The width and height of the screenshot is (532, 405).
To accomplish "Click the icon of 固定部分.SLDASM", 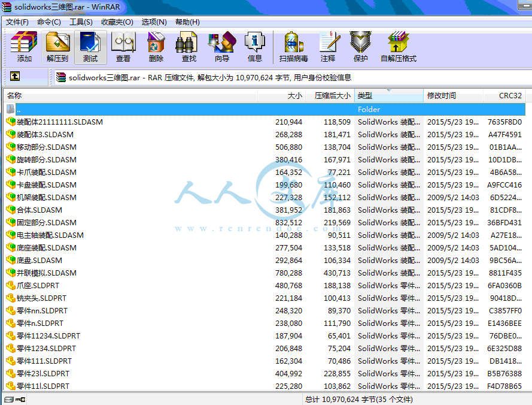I will pyautogui.click(x=11, y=222).
